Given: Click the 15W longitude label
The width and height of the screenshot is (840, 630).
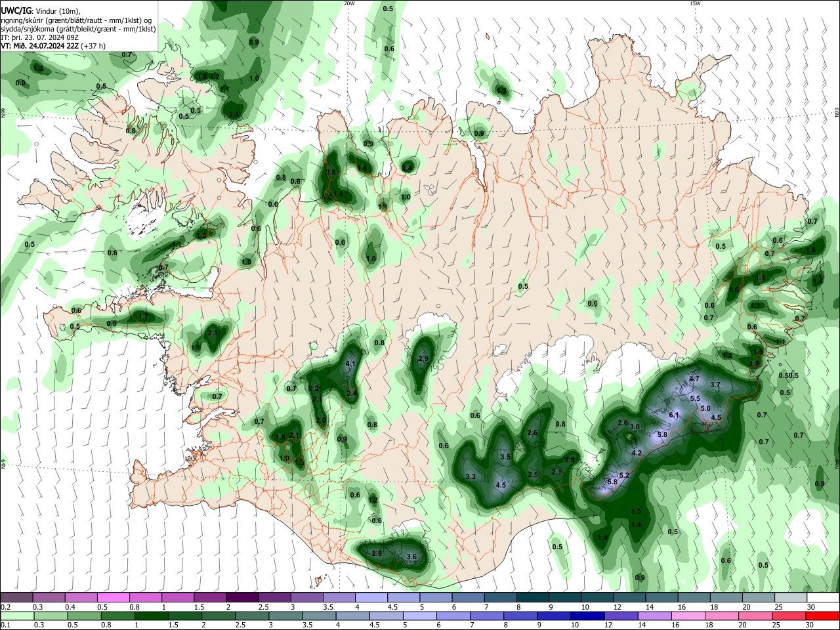Looking at the screenshot, I should click(695, 3).
